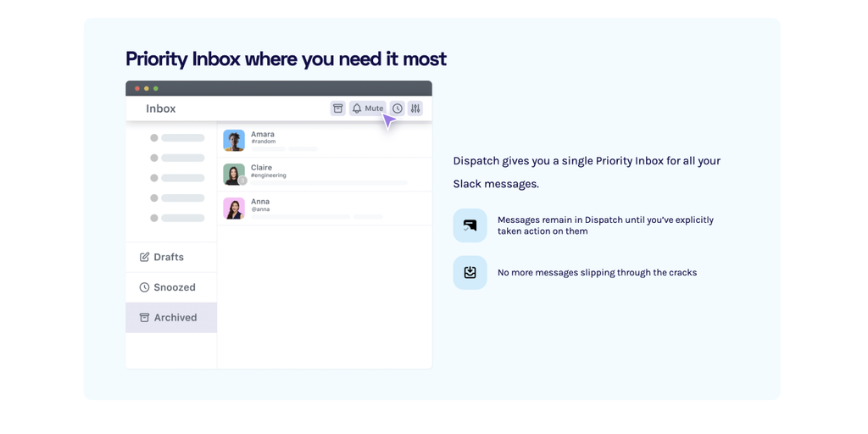
Task: Click the red close window dot
Action: point(137,88)
